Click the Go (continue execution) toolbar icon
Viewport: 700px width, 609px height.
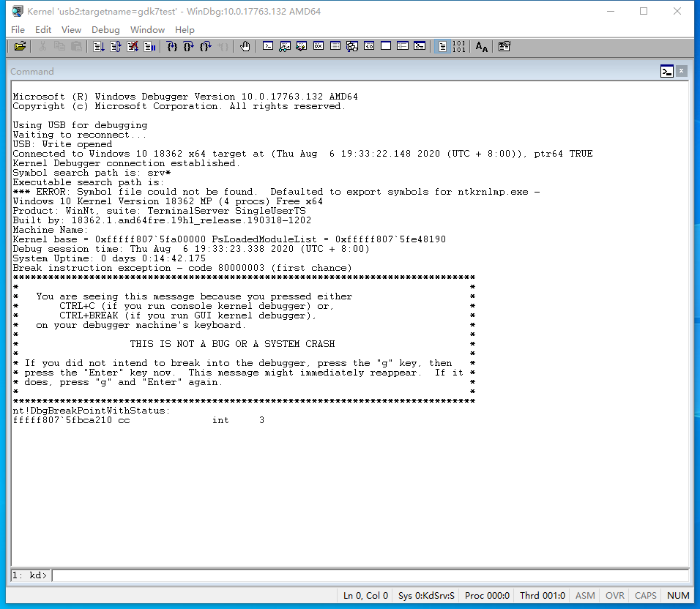coord(99,46)
